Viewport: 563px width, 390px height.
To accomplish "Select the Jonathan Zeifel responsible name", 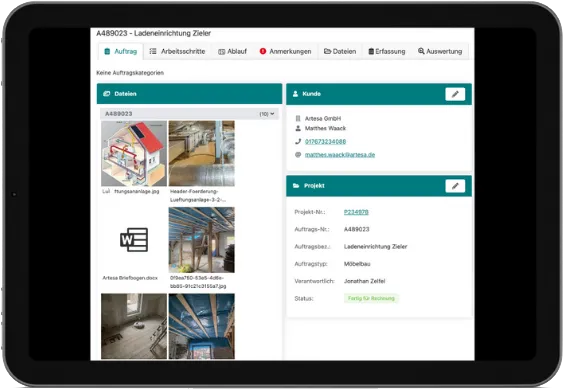I will tap(364, 281).
